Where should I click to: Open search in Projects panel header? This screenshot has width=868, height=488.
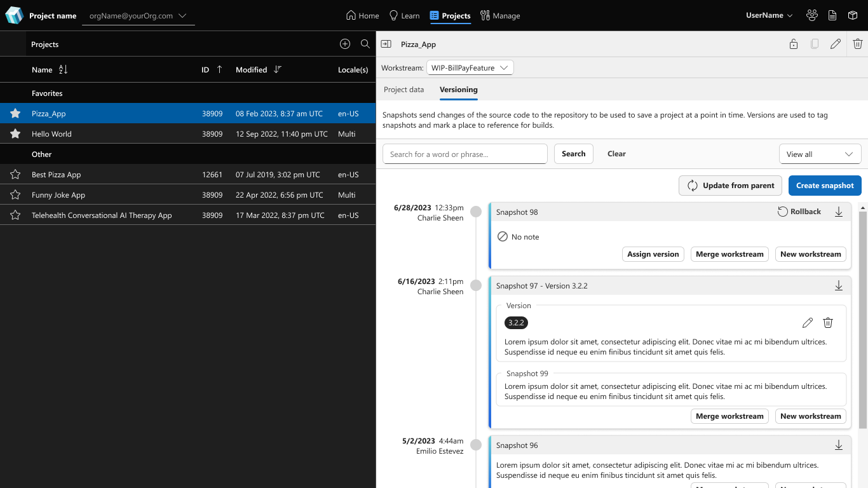(365, 44)
